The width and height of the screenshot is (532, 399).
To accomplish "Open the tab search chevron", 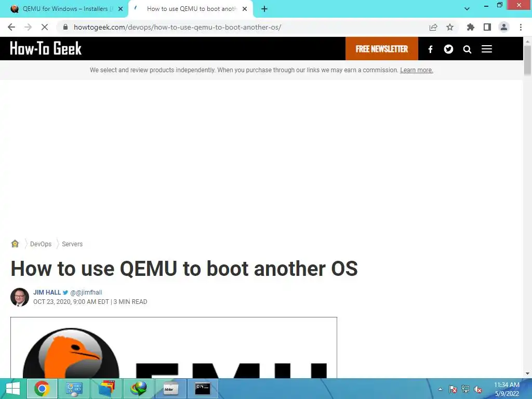I will [x=467, y=9].
